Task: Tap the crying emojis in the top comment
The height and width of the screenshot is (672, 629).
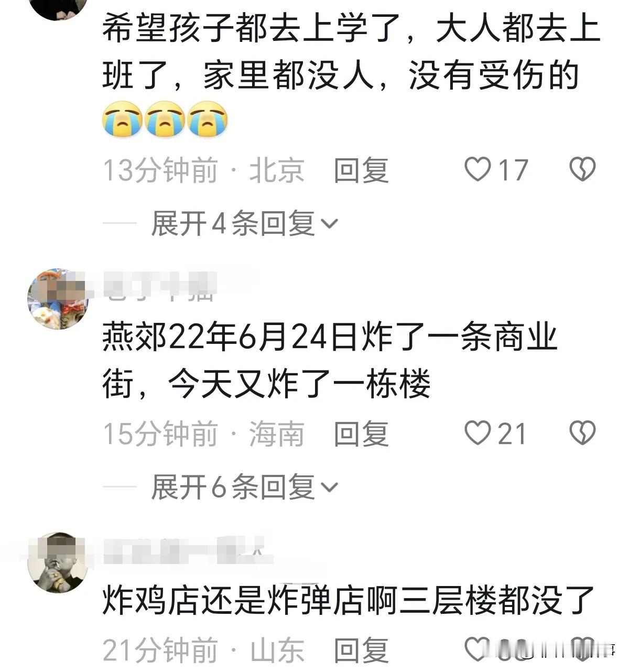Action: tap(165, 118)
